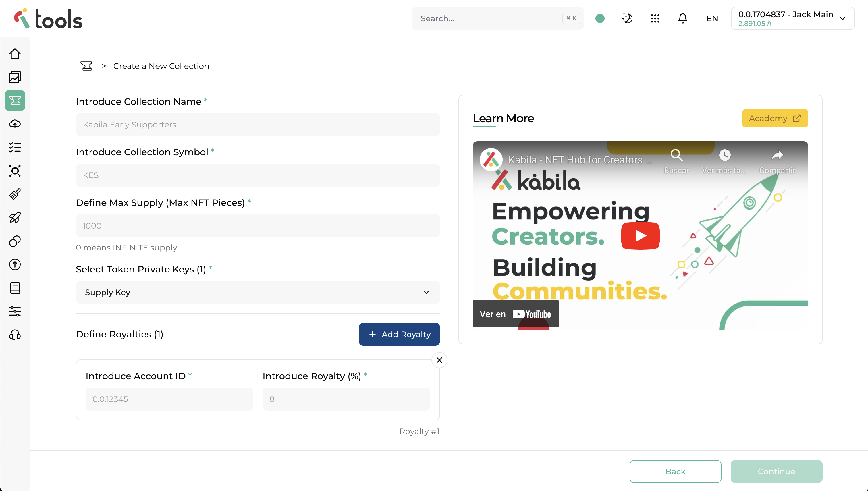Open the checklist sidebar icon

tap(15, 147)
